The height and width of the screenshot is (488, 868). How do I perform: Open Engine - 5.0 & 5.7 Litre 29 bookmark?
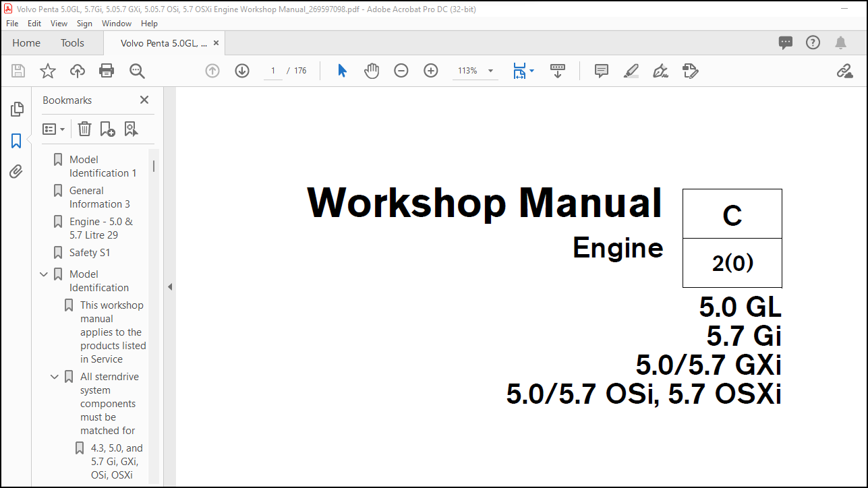101,228
